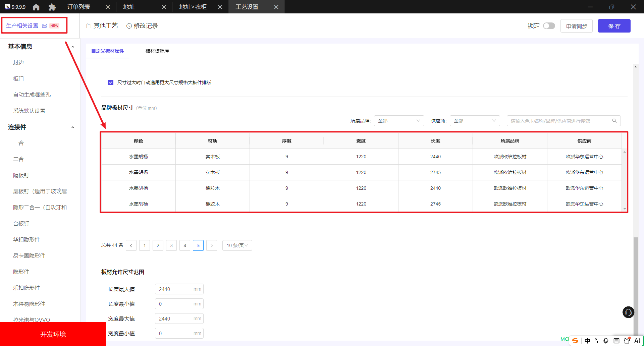Open the headset customer support icon

pos(628,312)
